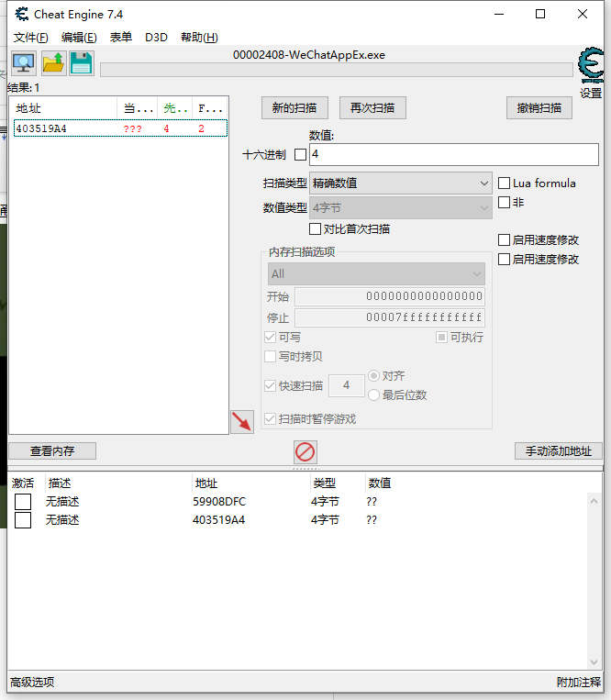Click the F... first value column header
This screenshot has height=700, width=611.
(210, 108)
